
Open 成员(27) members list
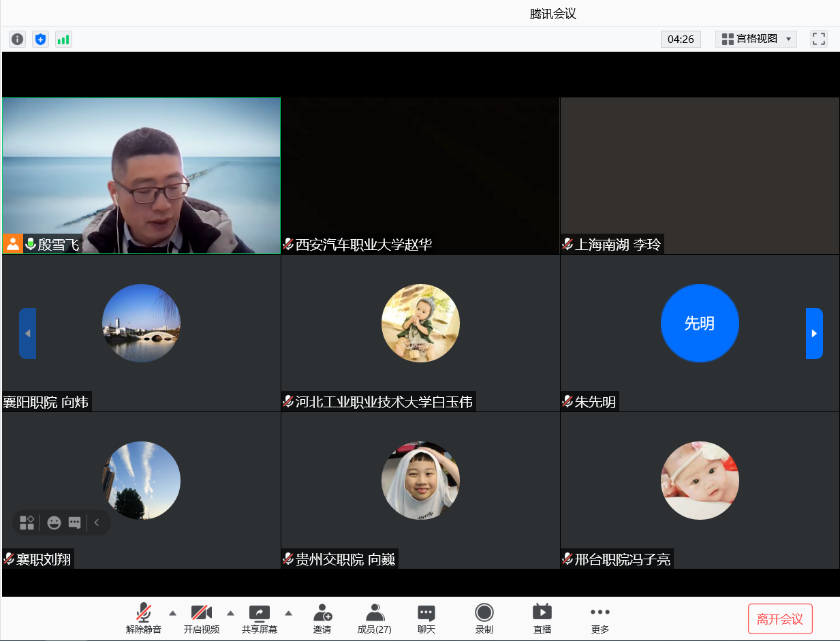pyautogui.click(x=375, y=618)
